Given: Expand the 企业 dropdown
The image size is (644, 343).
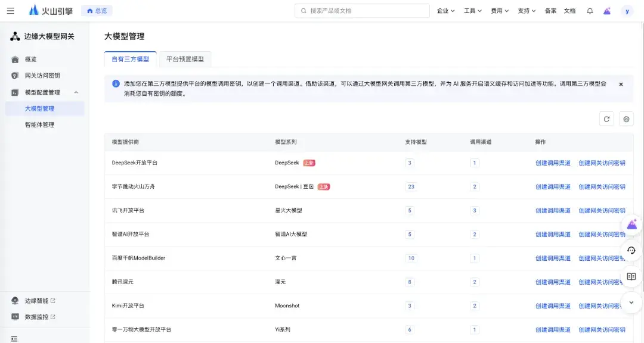Looking at the screenshot, I should [445, 11].
